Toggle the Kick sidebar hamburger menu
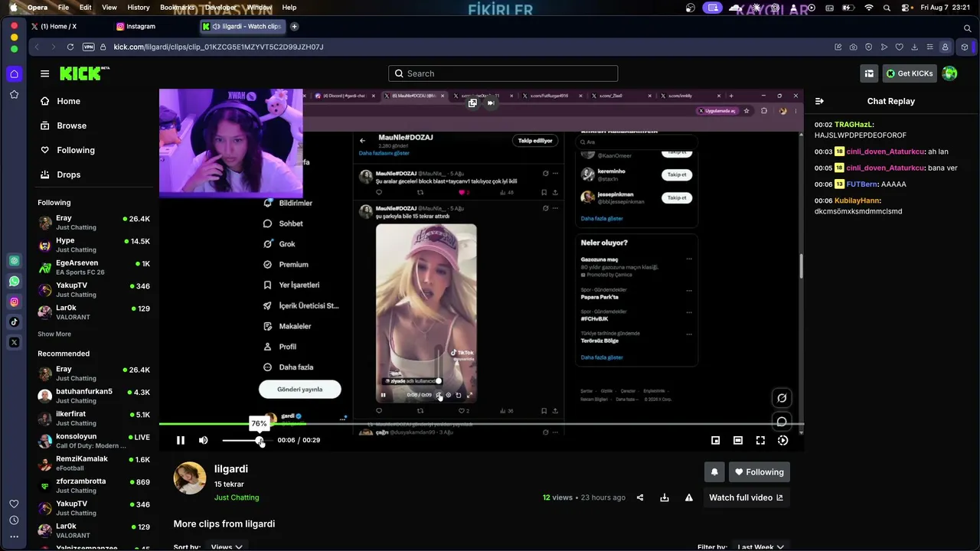This screenshot has height=551, width=980. (44, 73)
